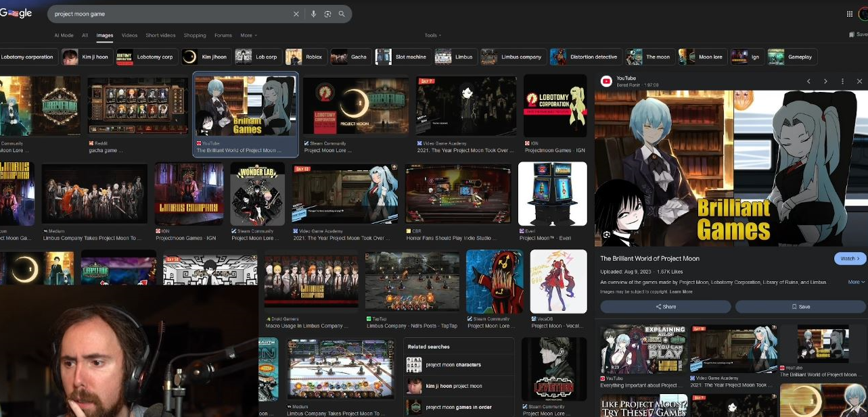The height and width of the screenshot is (417, 868).
Task: Pick the Gameplay filter chip
Action: point(792,57)
